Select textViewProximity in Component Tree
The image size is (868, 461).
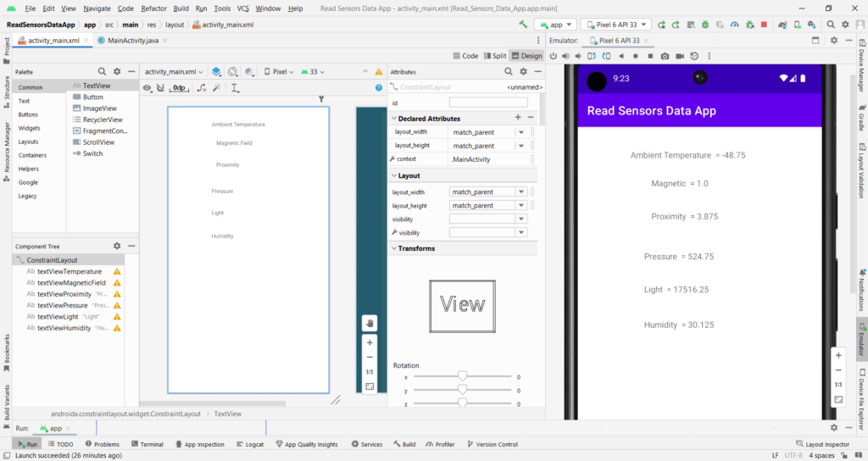tap(64, 294)
